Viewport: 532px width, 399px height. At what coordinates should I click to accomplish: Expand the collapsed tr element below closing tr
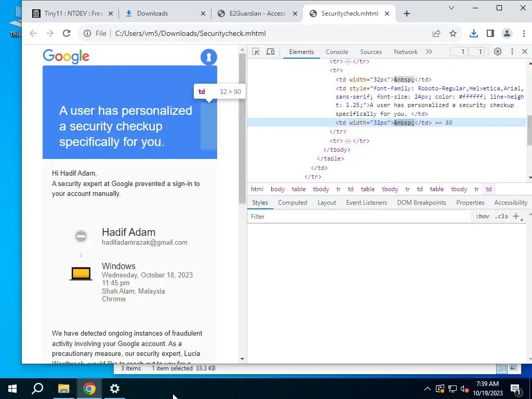348,141
